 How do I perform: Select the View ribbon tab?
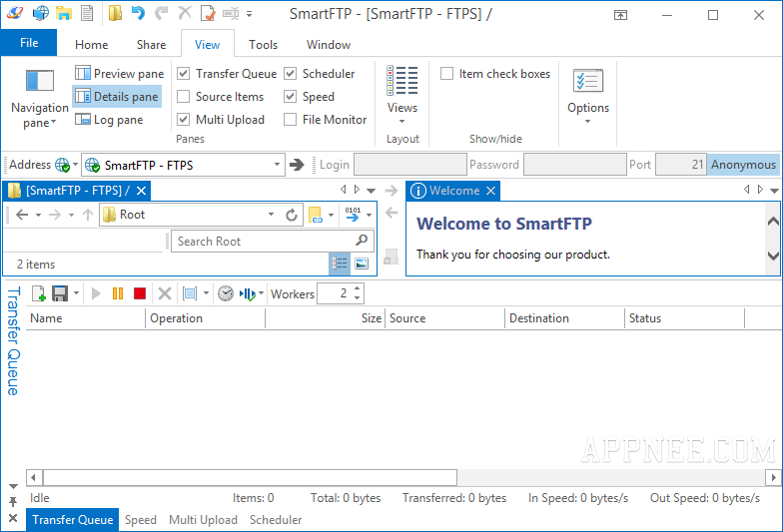click(208, 44)
